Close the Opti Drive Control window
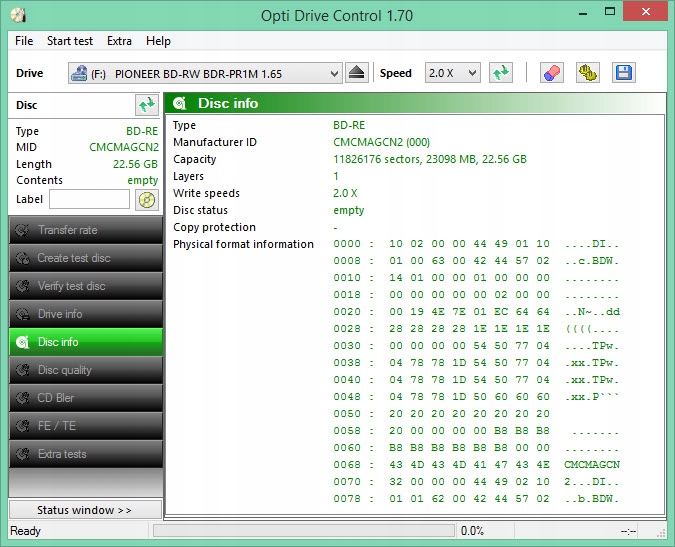Viewport: 675px width, 547px height. click(x=645, y=12)
